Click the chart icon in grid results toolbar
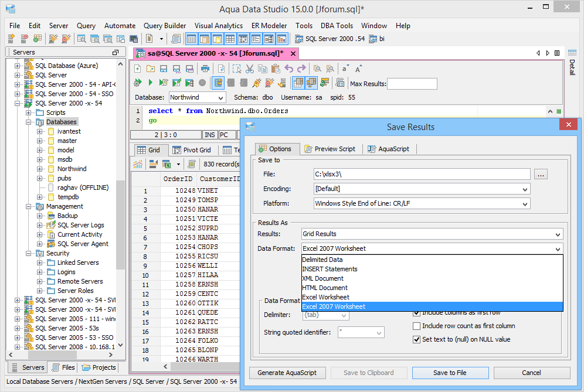Viewport: 584px width, 392px height. click(x=138, y=164)
